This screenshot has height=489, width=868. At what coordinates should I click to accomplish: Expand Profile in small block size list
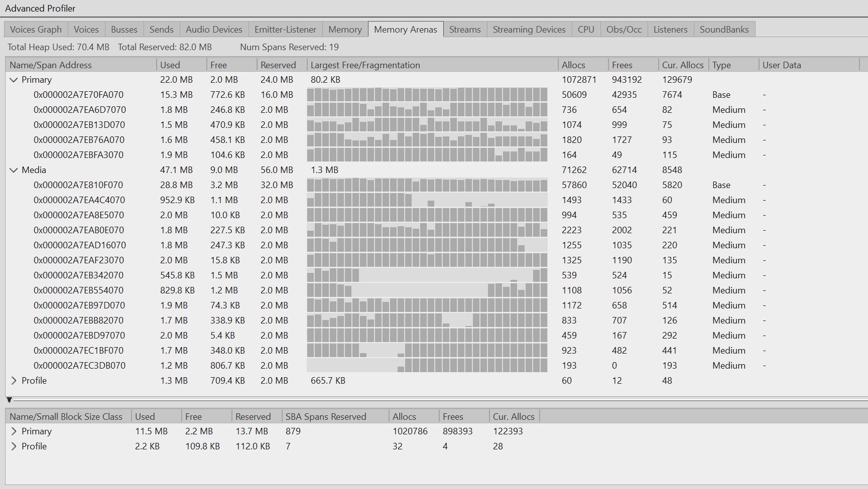click(14, 446)
